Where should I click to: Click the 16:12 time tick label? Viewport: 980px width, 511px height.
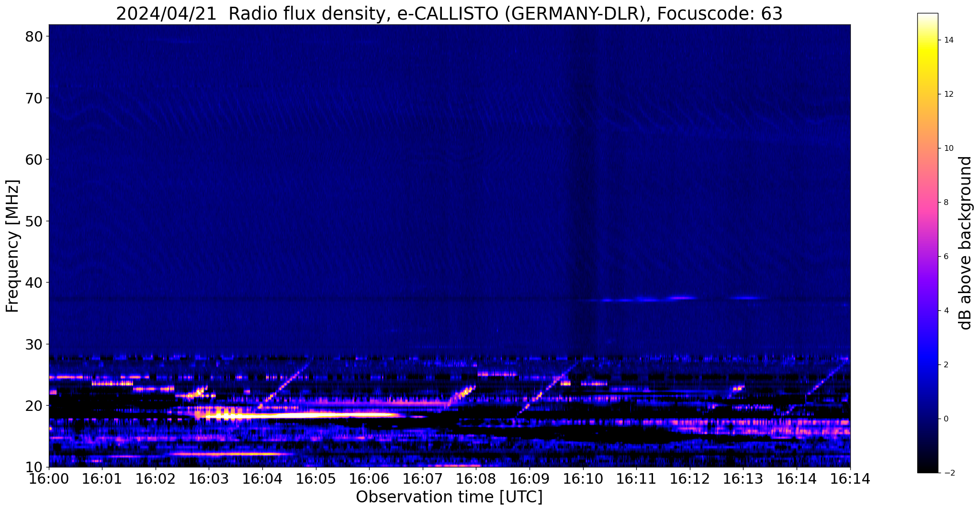tap(690, 479)
